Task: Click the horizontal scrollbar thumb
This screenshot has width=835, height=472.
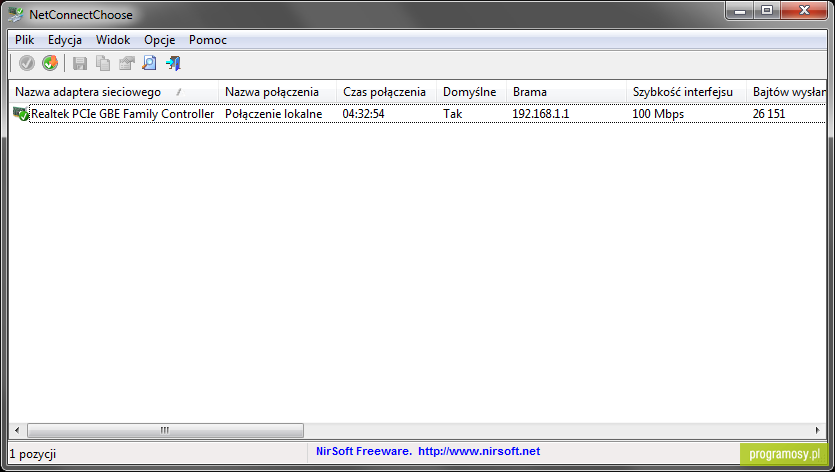Action: point(165,430)
